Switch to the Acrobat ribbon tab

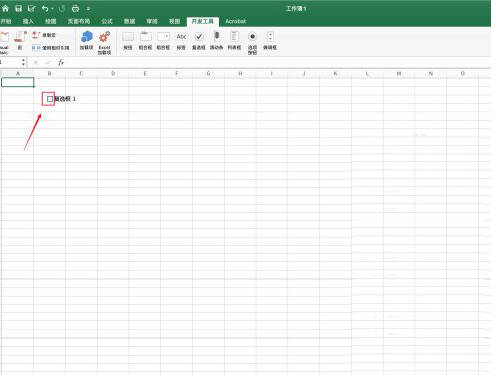(x=236, y=21)
